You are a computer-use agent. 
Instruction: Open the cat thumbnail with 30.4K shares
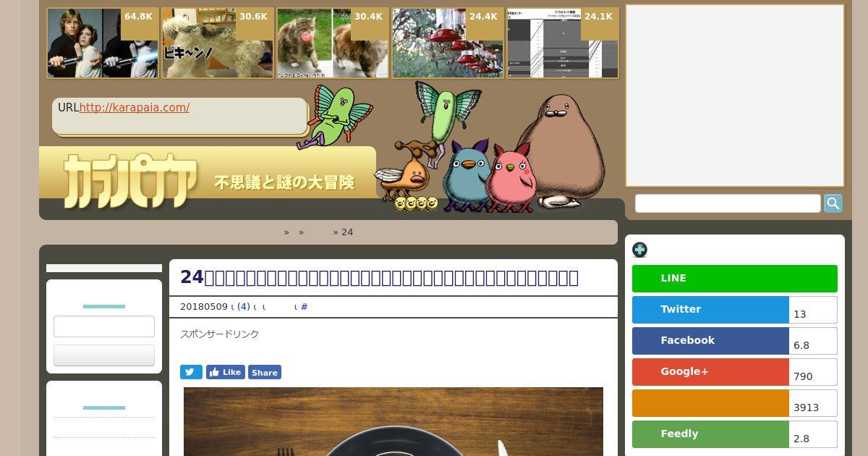pyautogui.click(x=333, y=43)
